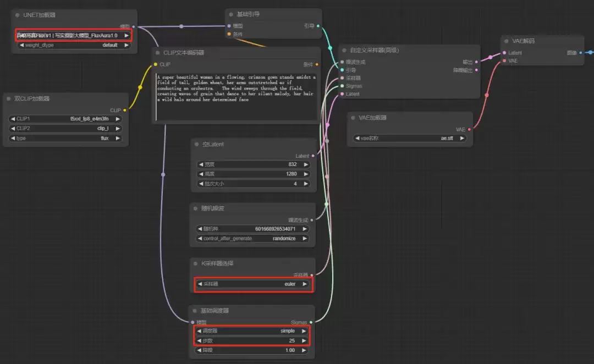Open the scheduler dropdown set to simple

(x=252, y=331)
